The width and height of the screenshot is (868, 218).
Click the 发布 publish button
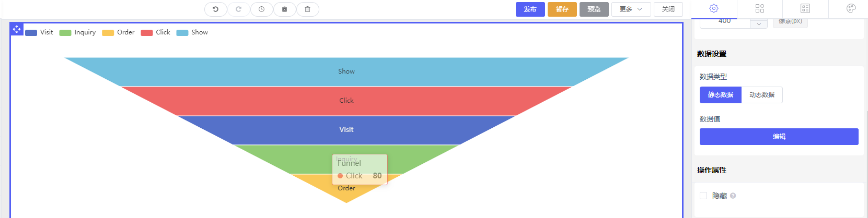pyautogui.click(x=530, y=9)
